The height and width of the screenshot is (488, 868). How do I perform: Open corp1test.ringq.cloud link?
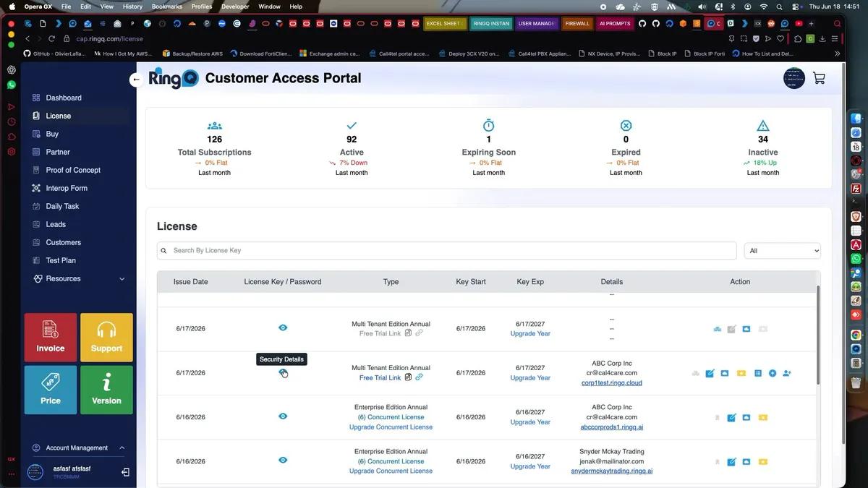pyautogui.click(x=611, y=382)
